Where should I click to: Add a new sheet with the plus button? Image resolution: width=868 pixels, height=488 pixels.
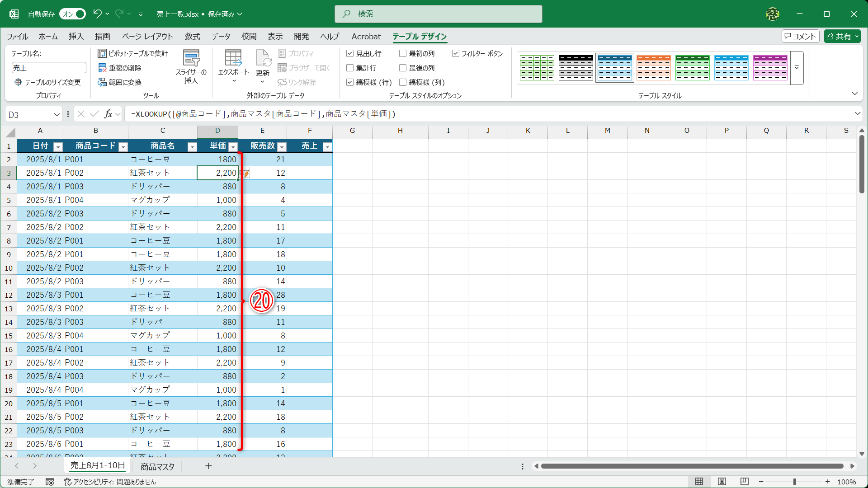click(x=208, y=466)
